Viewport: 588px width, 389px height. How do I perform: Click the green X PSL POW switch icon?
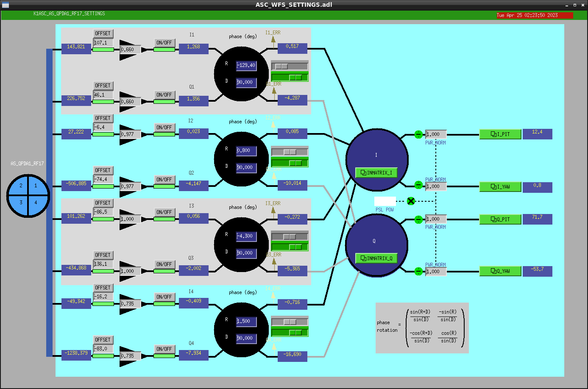pos(411,201)
